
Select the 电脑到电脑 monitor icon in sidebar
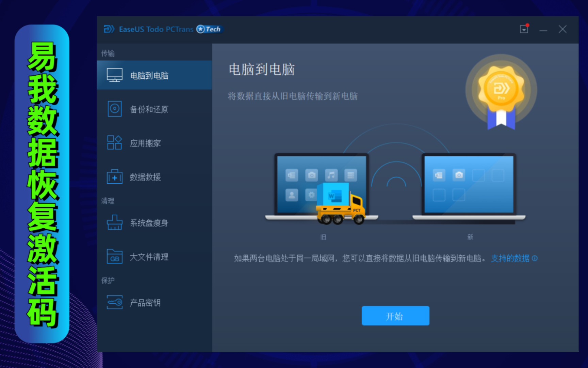point(114,75)
